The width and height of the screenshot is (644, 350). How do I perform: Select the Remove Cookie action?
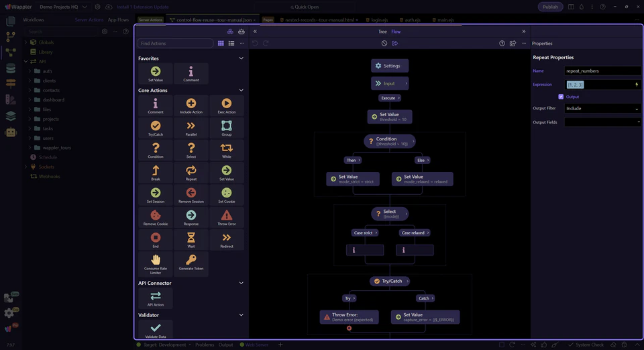point(156,218)
